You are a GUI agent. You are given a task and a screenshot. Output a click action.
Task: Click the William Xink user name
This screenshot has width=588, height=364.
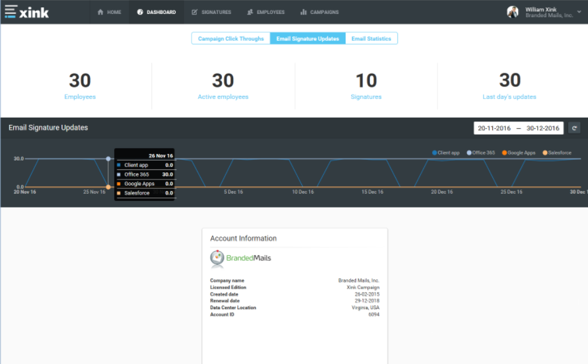(x=540, y=9)
